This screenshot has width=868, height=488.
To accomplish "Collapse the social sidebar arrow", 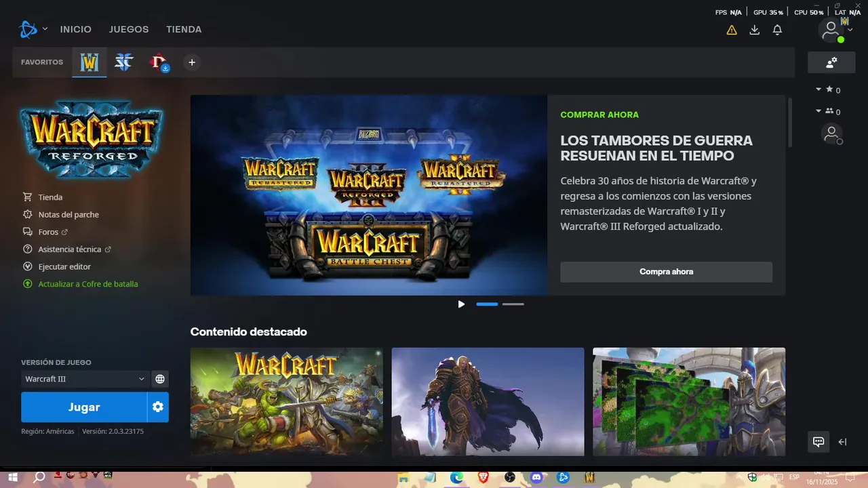I will pyautogui.click(x=842, y=442).
